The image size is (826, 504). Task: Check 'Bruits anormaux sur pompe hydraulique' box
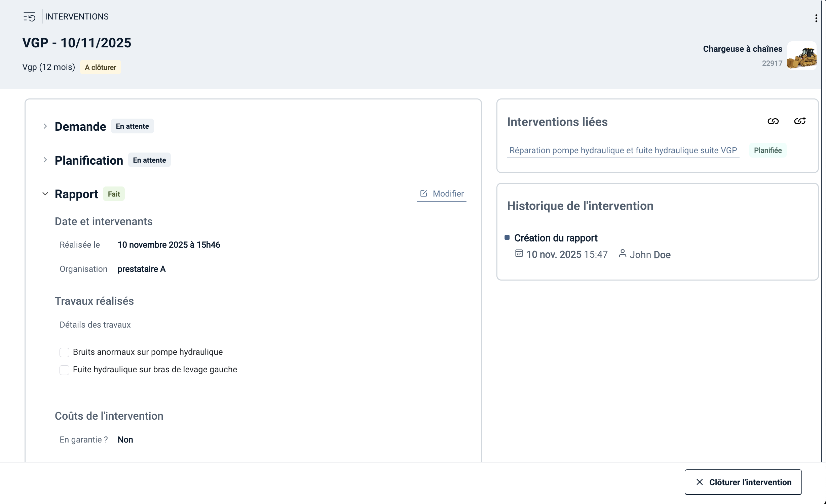pyautogui.click(x=64, y=352)
